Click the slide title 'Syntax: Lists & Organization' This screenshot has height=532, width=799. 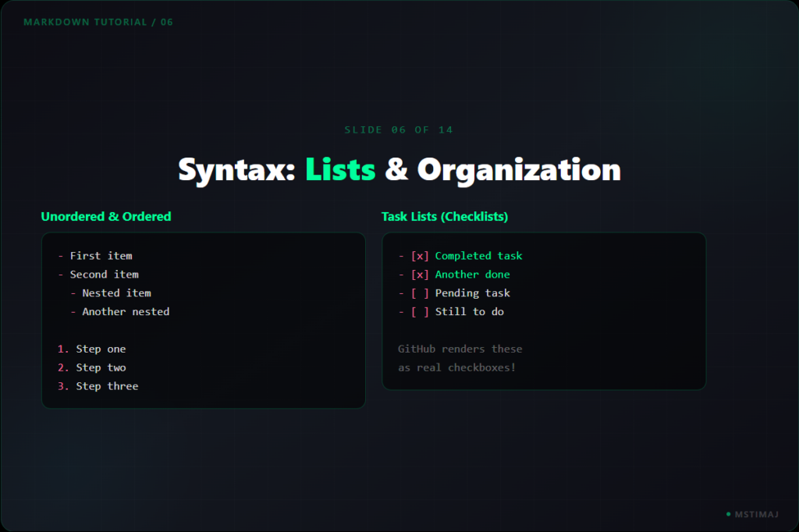click(x=399, y=170)
